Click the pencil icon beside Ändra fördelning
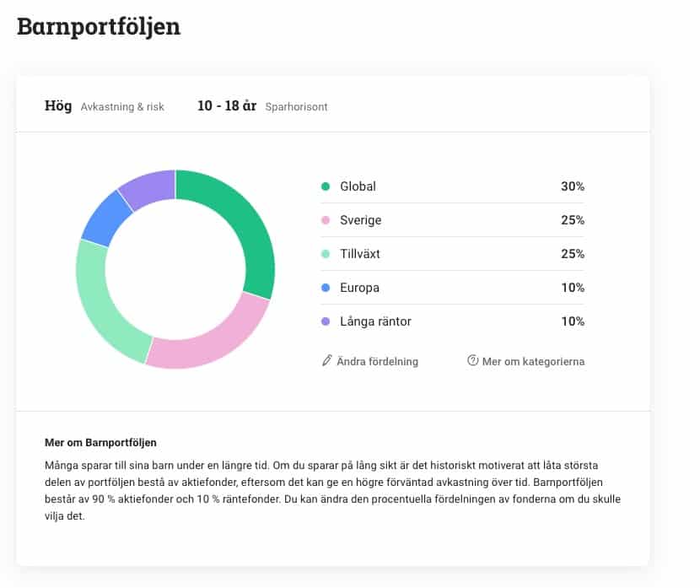This screenshot has width=700, height=588. tap(327, 361)
